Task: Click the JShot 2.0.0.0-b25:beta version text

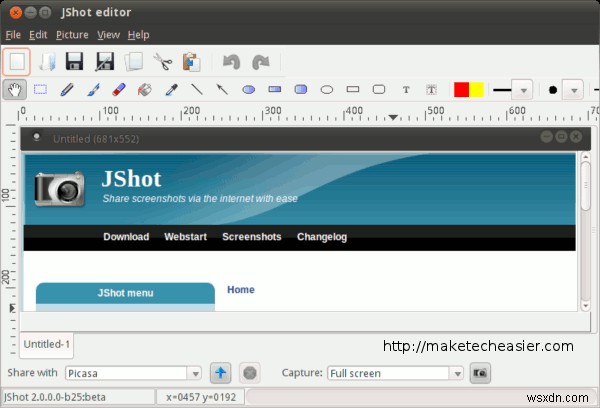Action: [x=55, y=397]
